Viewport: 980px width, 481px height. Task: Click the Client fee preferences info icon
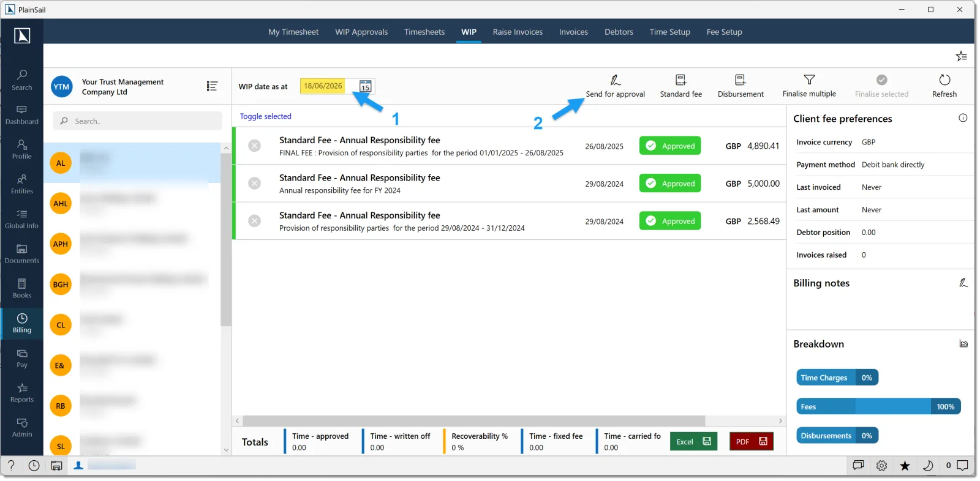963,118
